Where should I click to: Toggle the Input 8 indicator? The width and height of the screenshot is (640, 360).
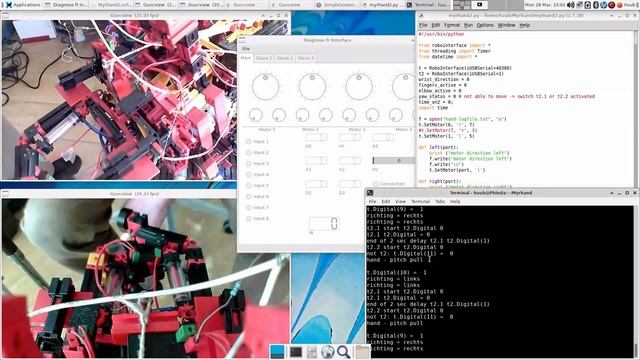(x=249, y=219)
